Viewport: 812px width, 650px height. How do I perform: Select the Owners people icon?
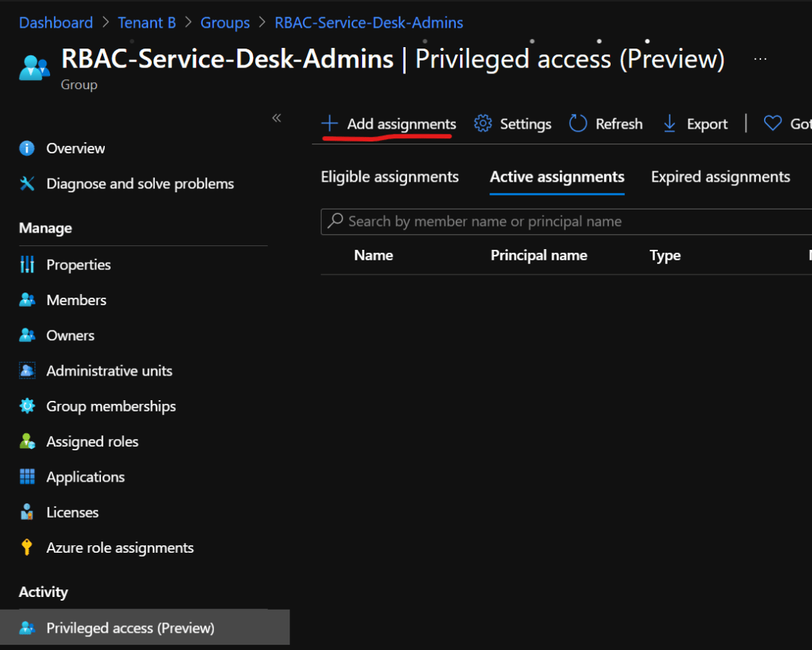pyautogui.click(x=27, y=335)
